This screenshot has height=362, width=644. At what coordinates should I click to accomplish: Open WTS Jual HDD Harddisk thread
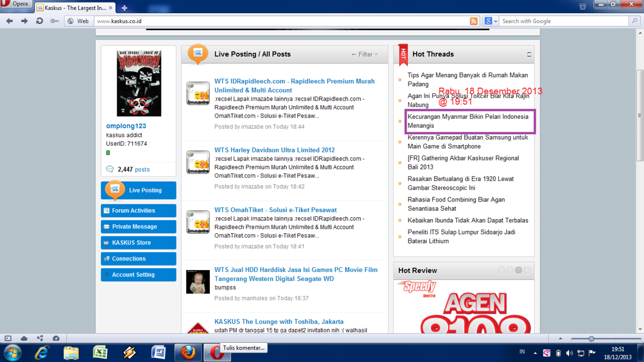(296, 274)
